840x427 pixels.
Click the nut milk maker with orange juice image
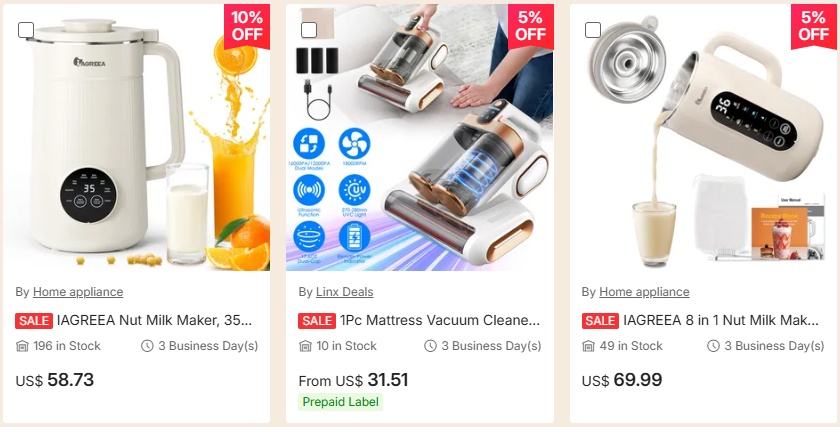point(137,137)
